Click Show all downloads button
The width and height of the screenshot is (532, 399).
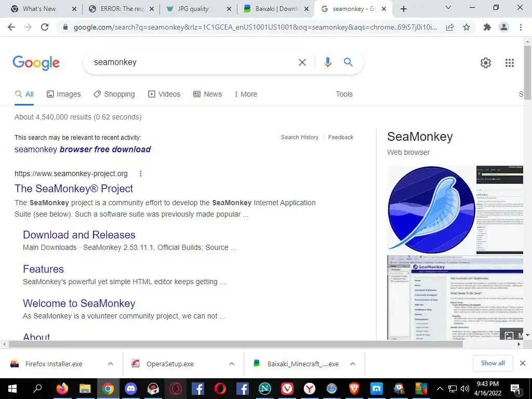pos(493,363)
